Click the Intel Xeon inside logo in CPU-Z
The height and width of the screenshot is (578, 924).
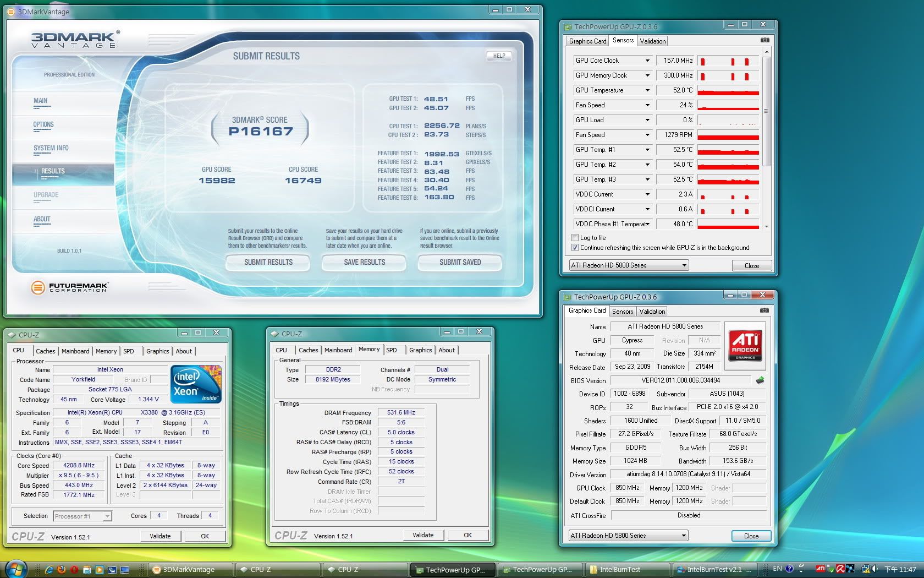click(195, 384)
